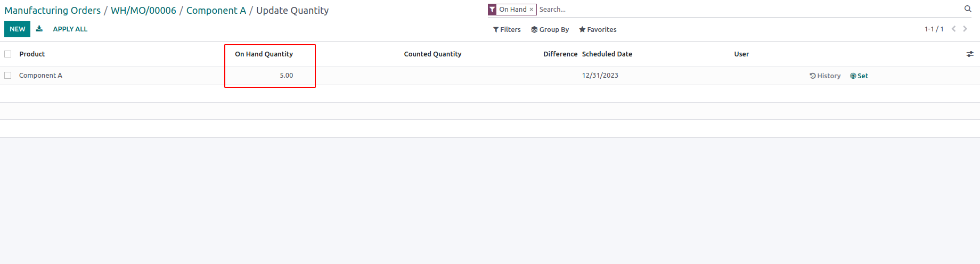Click the search magnifier icon
Image resolution: width=980 pixels, height=264 pixels.
coord(968,9)
